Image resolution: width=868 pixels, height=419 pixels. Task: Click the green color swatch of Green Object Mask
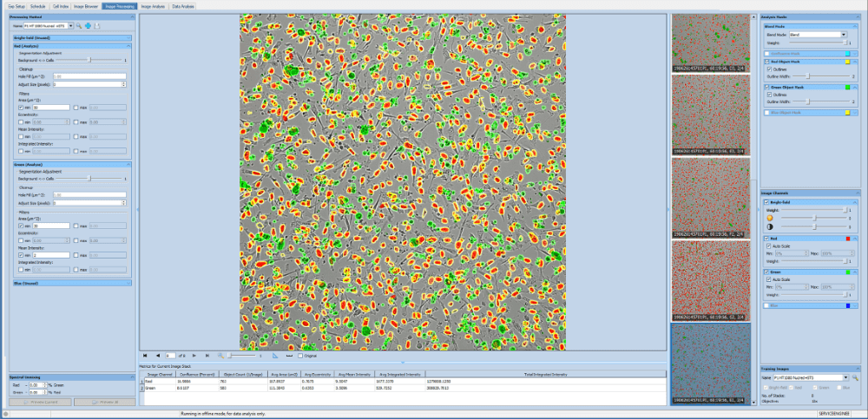tap(846, 88)
